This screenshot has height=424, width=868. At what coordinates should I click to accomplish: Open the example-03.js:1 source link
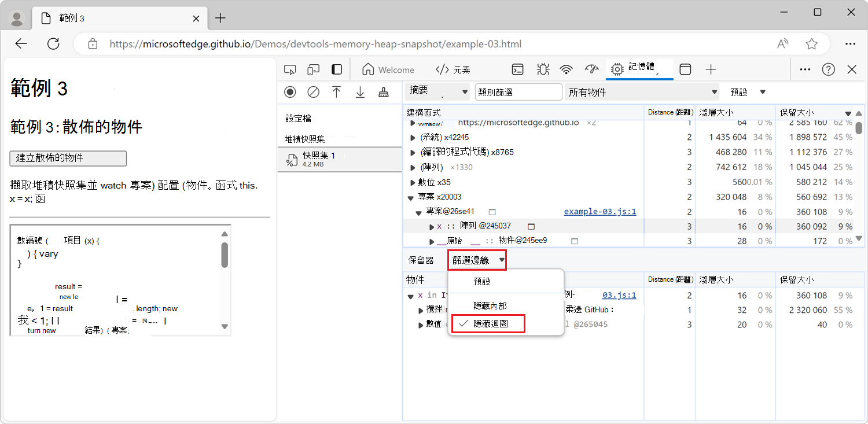point(600,212)
